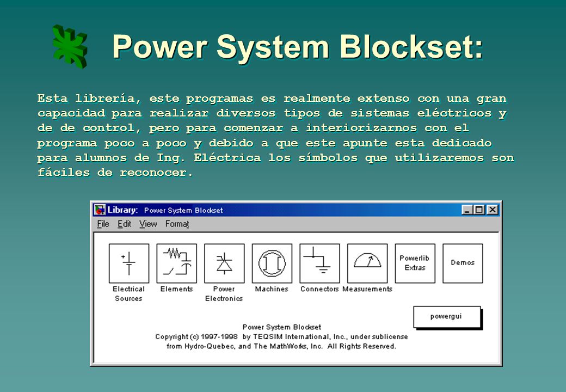Click the 'Power System Blockset' annotation text
The image size is (566, 392).
coord(281,327)
